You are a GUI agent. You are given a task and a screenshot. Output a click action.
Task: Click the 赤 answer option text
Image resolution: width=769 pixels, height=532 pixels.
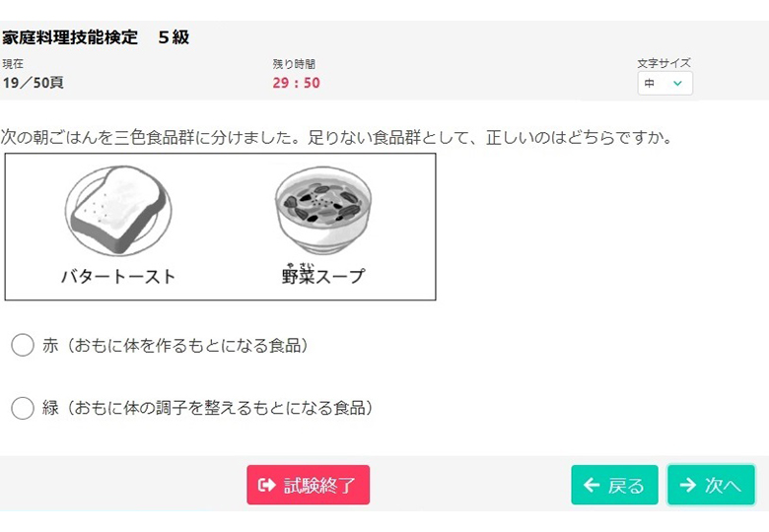(x=175, y=346)
